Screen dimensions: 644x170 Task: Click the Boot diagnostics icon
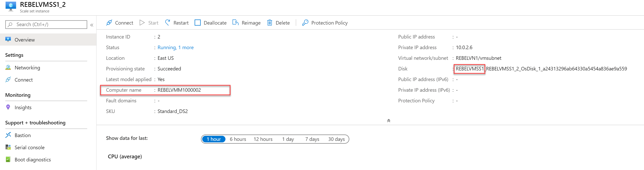tap(8, 159)
